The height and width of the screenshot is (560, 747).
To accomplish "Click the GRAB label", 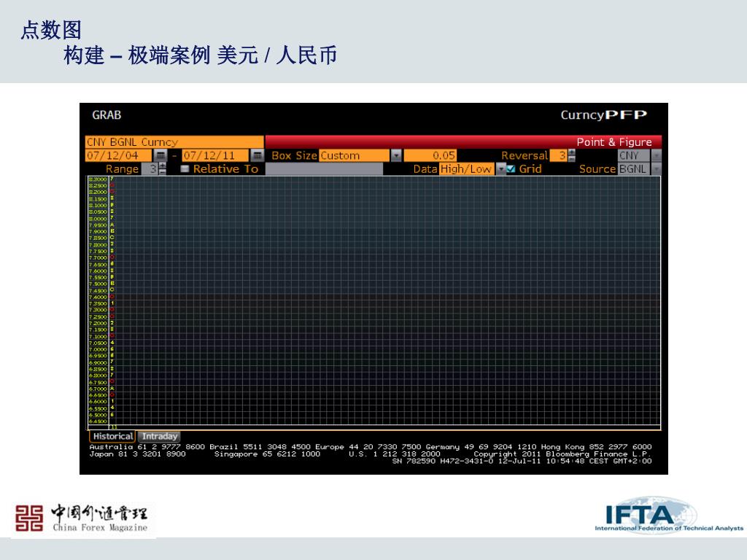I will 107,114.
